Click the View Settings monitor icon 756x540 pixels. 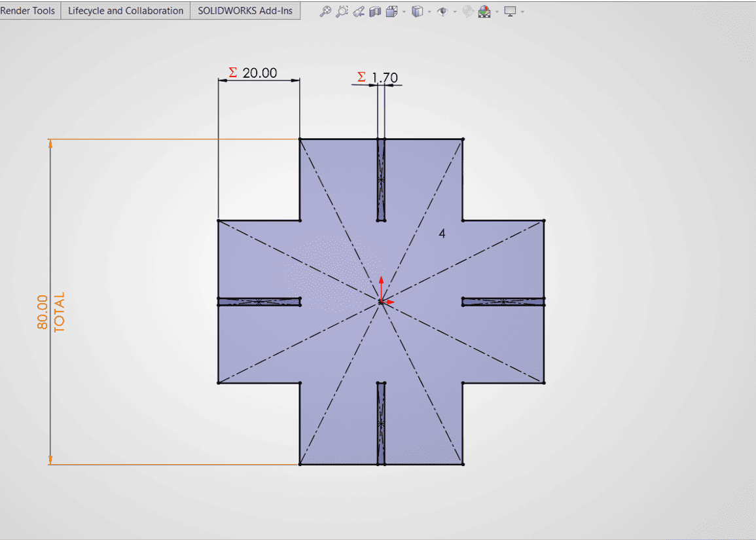pyautogui.click(x=510, y=11)
